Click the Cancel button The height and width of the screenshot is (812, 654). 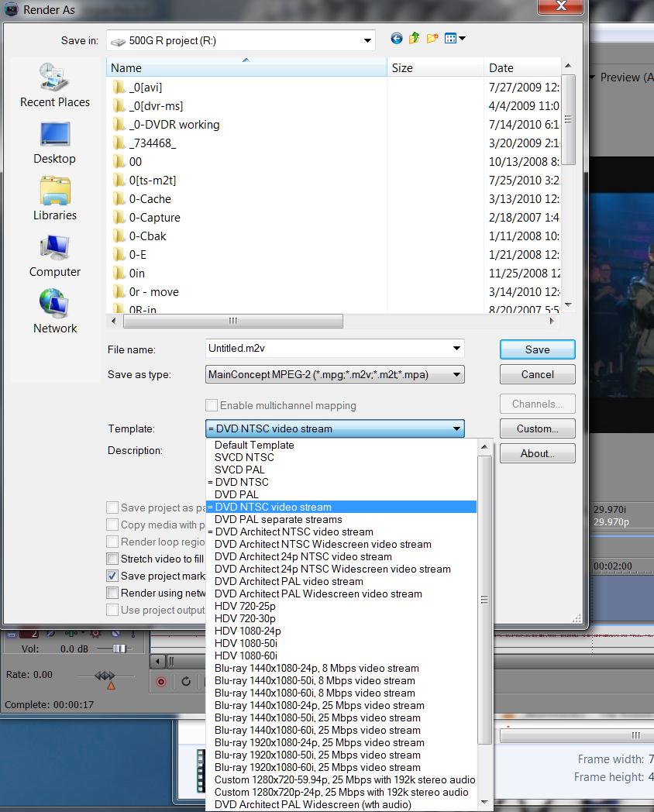(538, 374)
